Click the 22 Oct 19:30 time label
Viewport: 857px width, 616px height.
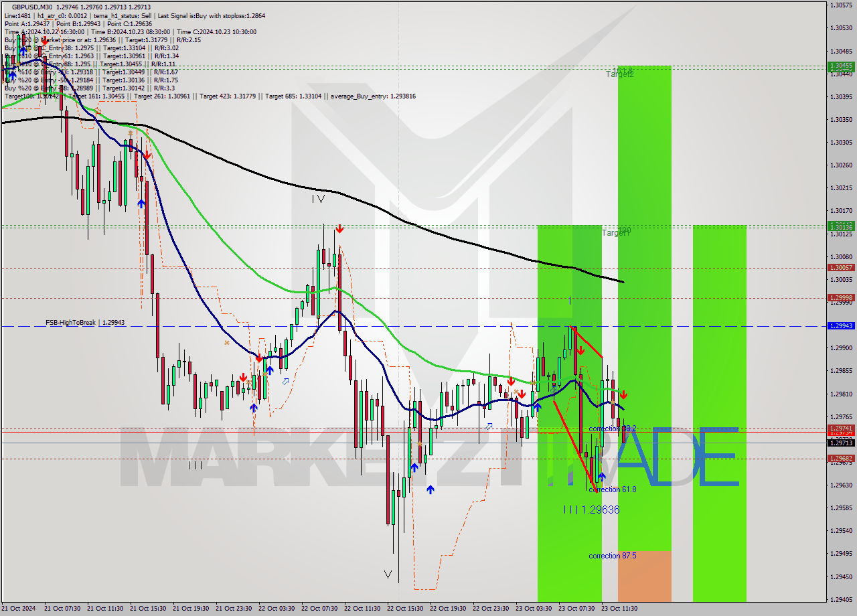[448, 609]
